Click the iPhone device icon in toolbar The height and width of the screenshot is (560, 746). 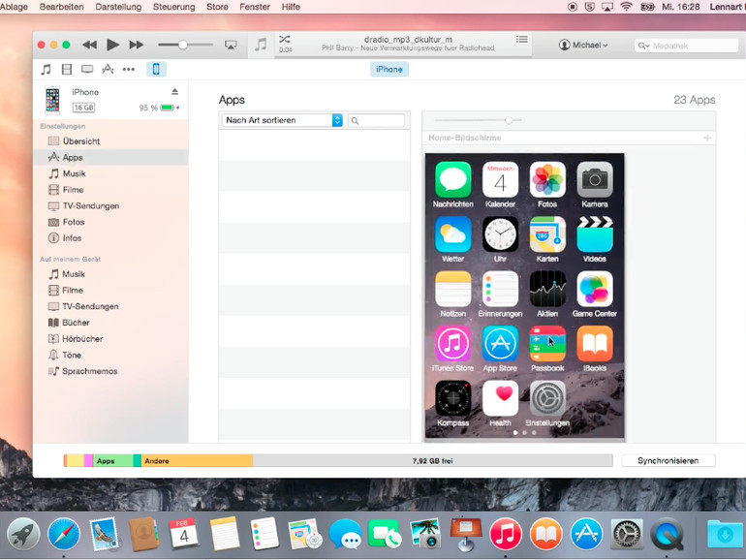(x=156, y=70)
